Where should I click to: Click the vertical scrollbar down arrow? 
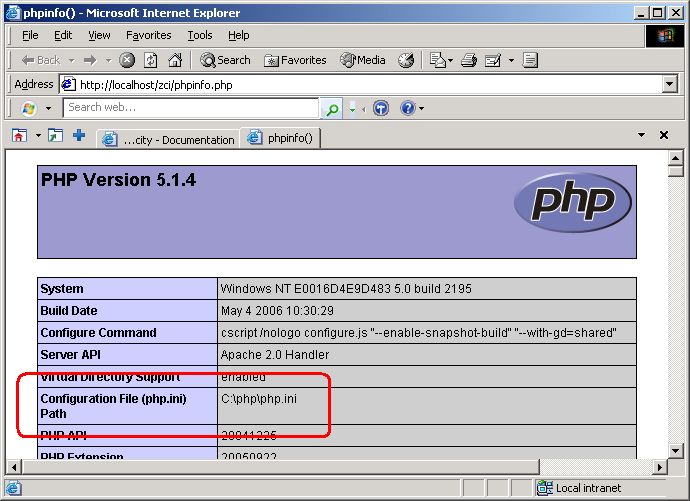pyautogui.click(x=675, y=450)
